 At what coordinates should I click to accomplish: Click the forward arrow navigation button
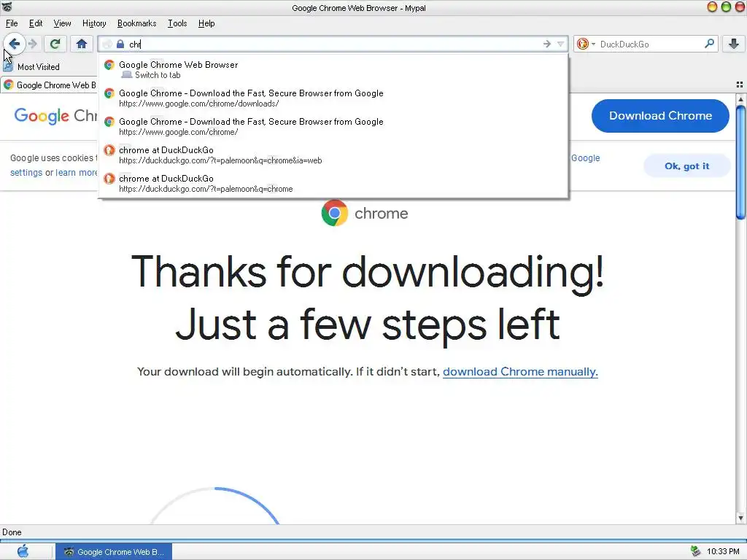pos(33,44)
